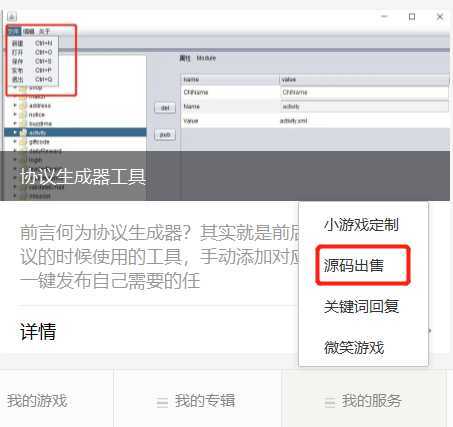Choose the Ctrl+O open entry
This screenshot has width=453, height=427.
pos(32,52)
